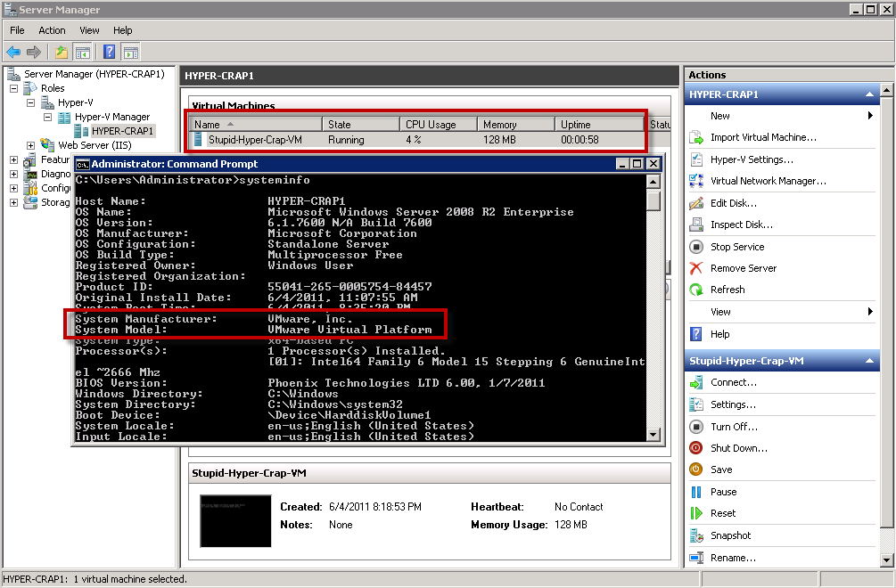This screenshot has height=588, width=896.
Task: Click the Up one level folder icon
Action: [62, 53]
